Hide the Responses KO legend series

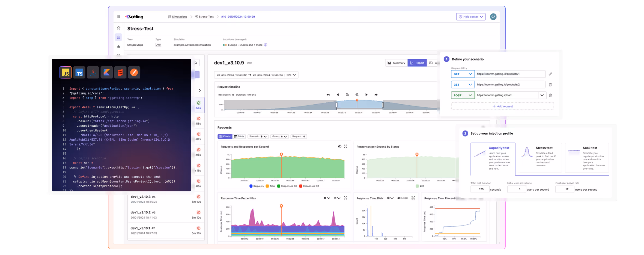(308, 186)
